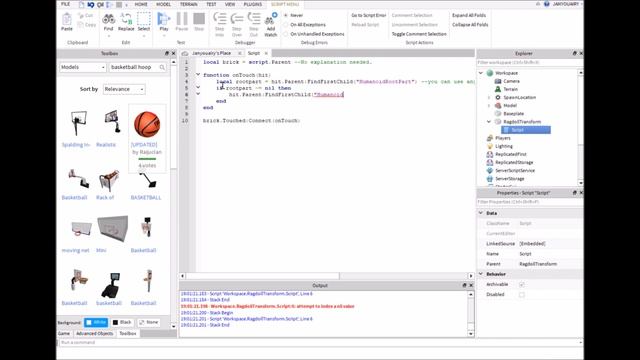Click the Cut icon in Clipboard
This screenshot has height=360, width=640.
pyautogui.click(x=81, y=16)
